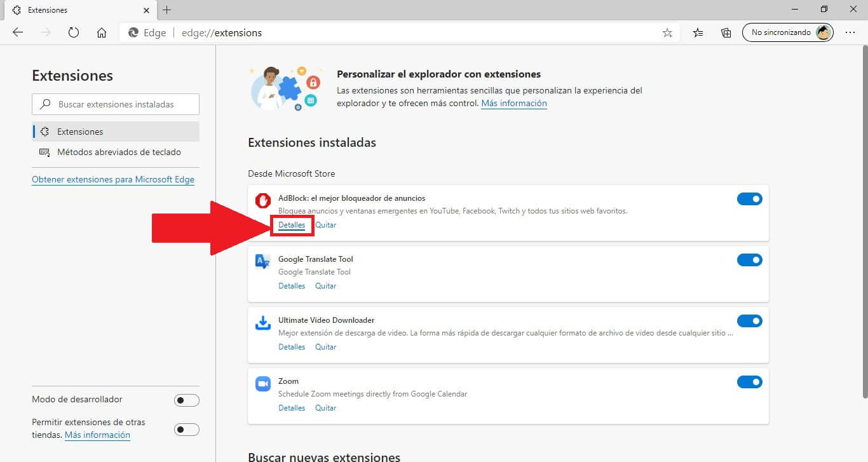Click Más información link in header banner
The width and height of the screenshot is (868, 462).
(x=514, y=103)
